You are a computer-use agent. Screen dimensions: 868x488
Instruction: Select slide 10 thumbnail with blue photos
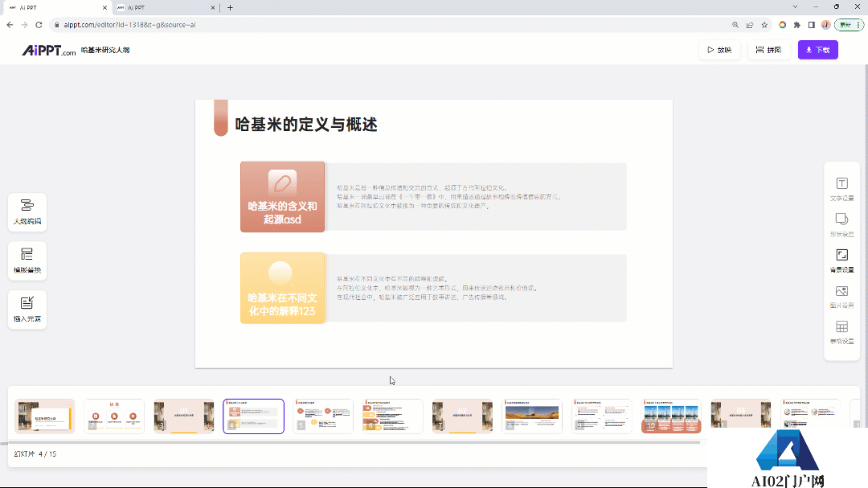(671, 416)
